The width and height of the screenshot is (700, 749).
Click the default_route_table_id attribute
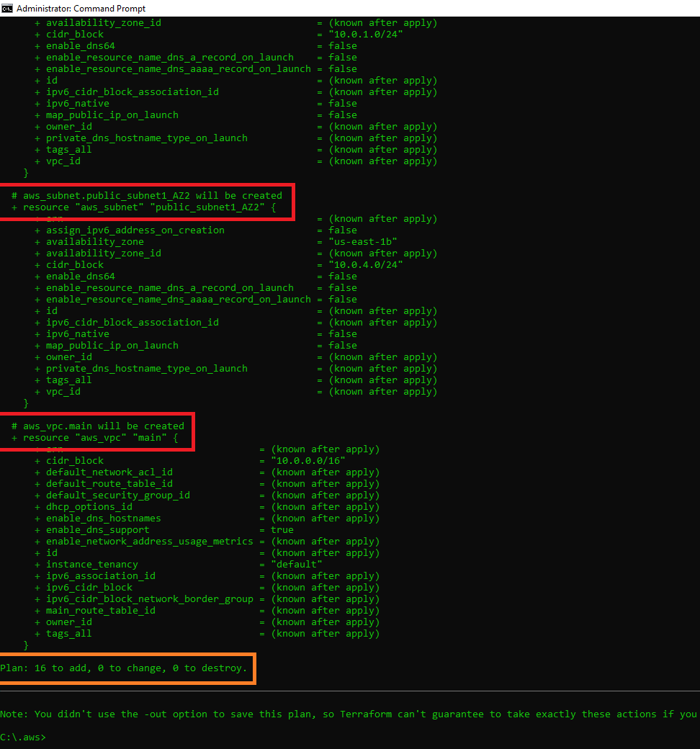click(109, 483)
